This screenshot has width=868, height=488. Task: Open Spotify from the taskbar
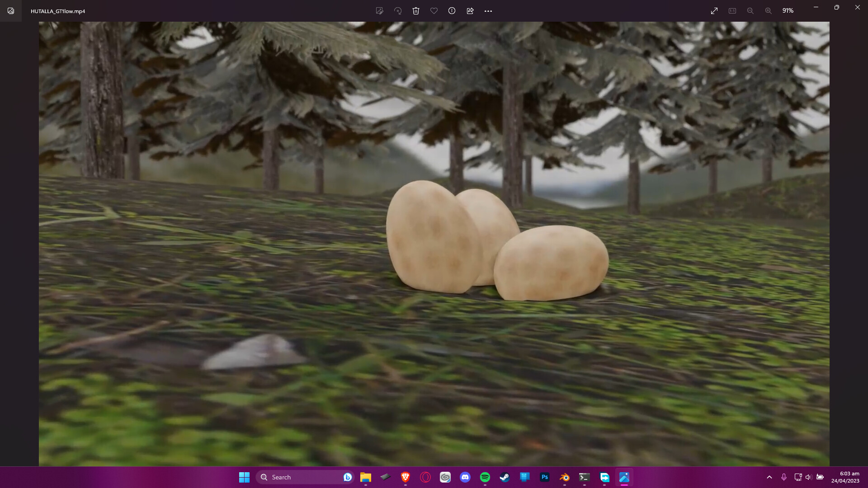(x=485, y=477)
